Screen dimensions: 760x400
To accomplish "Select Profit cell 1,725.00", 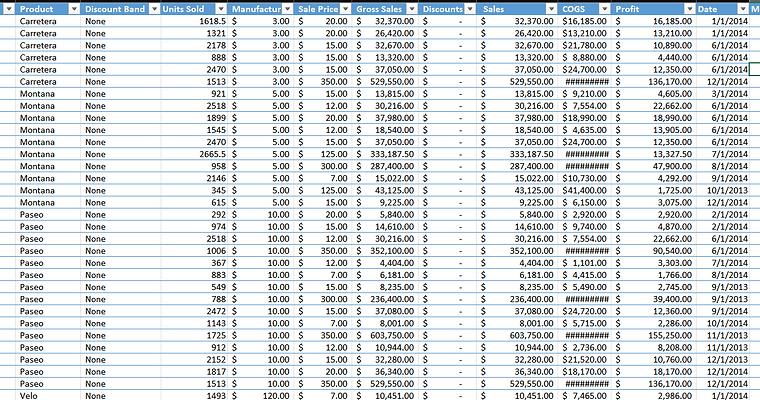I will 653,191.
